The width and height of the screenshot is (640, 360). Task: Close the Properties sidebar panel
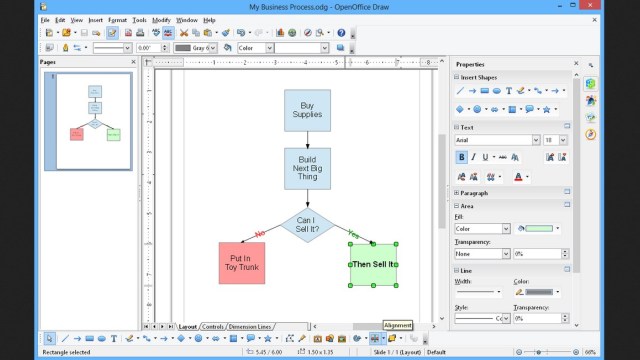point(576,63)
